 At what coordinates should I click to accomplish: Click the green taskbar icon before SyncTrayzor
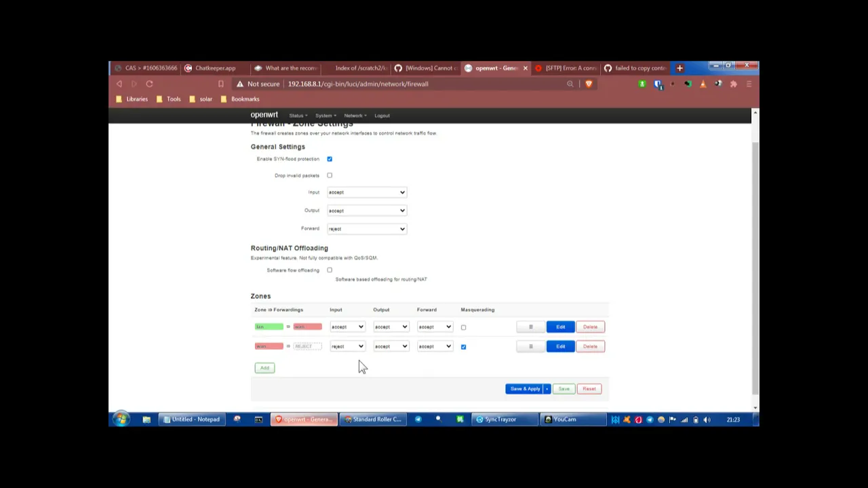(x=460, y=420)
